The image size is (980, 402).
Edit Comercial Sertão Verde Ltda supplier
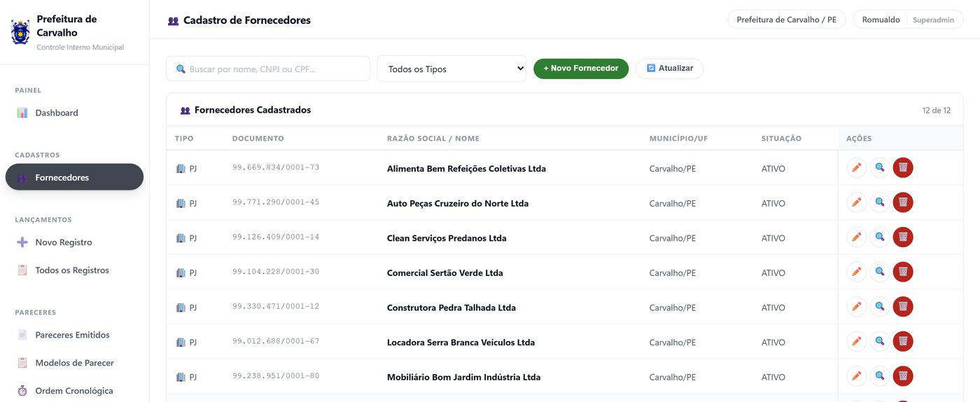tap(857, 272)
